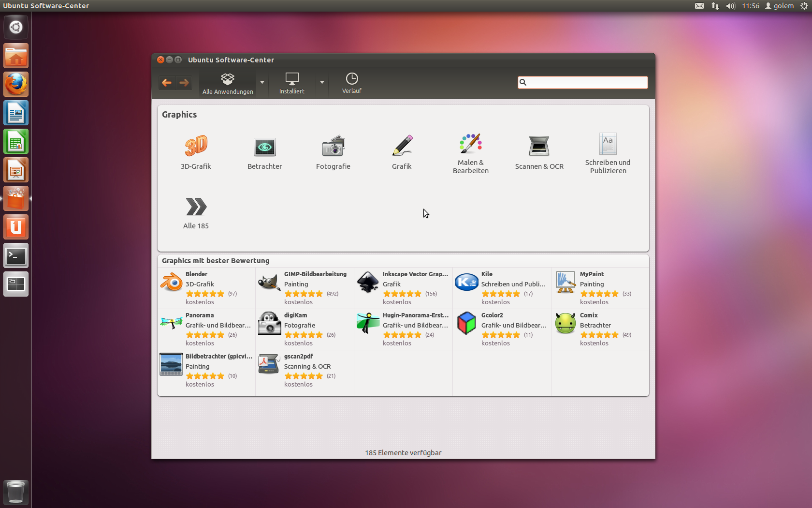This screenshot has height=508, width=812.
Task: Click inside the search field
Action: click(585, 82)
